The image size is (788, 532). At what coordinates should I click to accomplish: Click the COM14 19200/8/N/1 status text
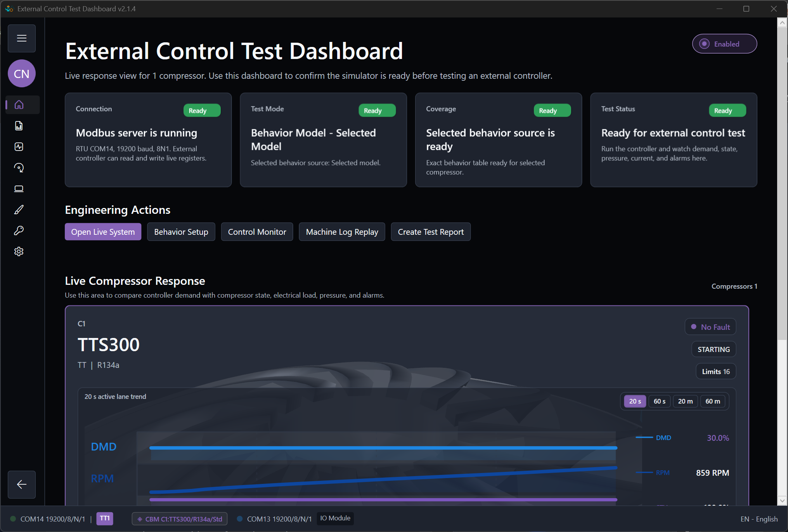coord(53,519)
